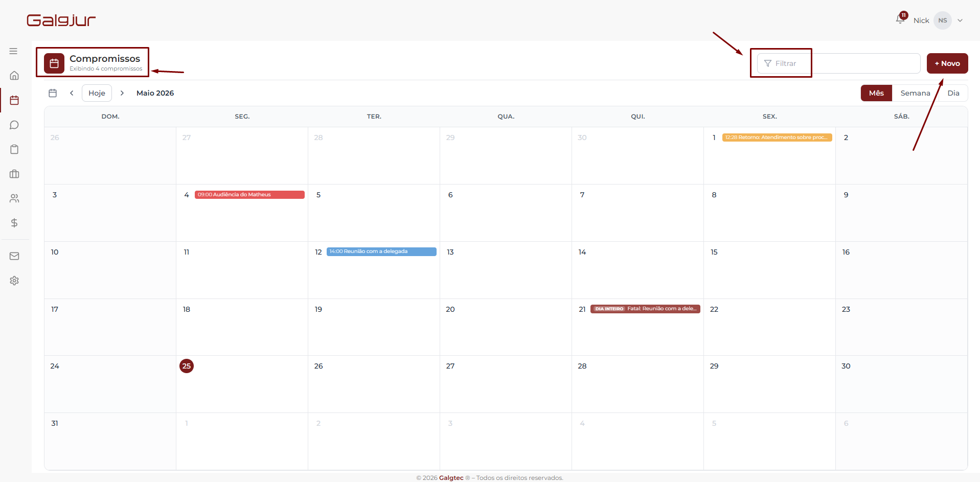Click the Exibindo 4 compromissos subtitle

click(x=106, y=68)
